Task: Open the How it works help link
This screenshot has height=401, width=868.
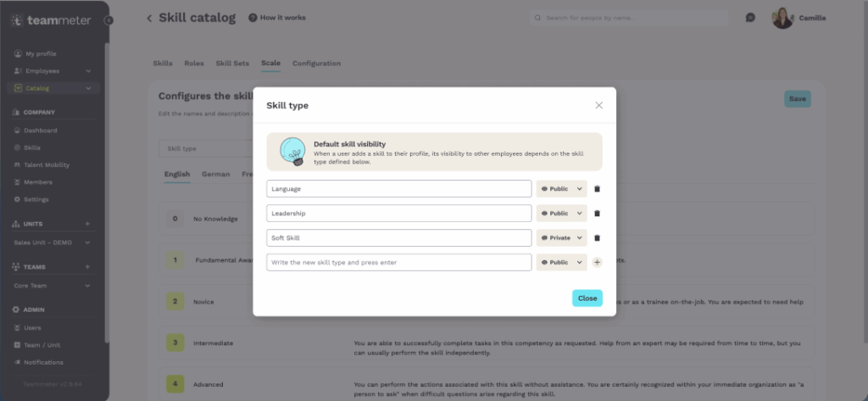Action: pos(277,18)
